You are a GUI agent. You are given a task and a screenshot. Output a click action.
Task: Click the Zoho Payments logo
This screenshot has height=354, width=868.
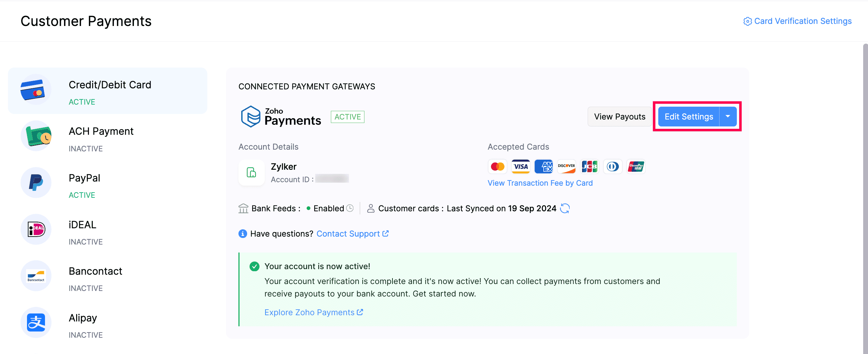click(281, 117)
